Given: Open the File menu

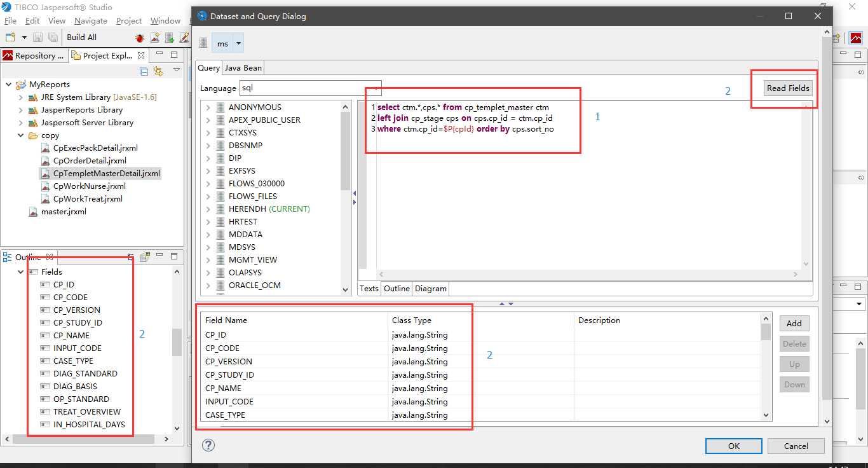Looking at the screenshot, I should [x=10, y=21].
